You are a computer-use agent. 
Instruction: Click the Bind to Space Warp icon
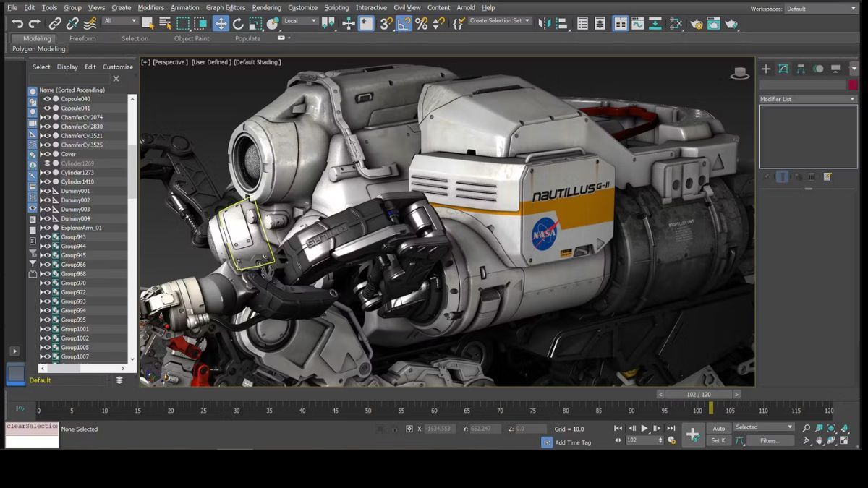(x=90, y=24)
